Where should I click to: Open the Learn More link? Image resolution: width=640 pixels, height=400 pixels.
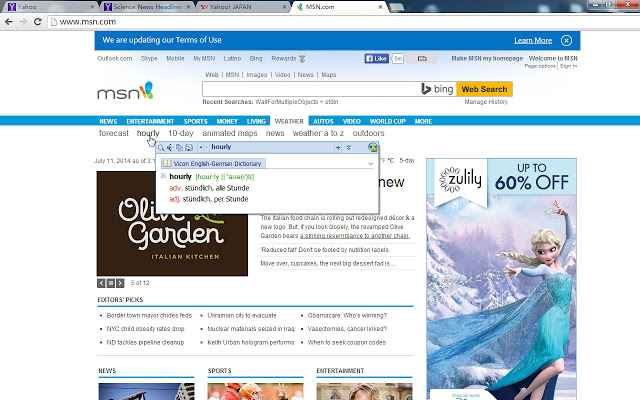[533, 40]
